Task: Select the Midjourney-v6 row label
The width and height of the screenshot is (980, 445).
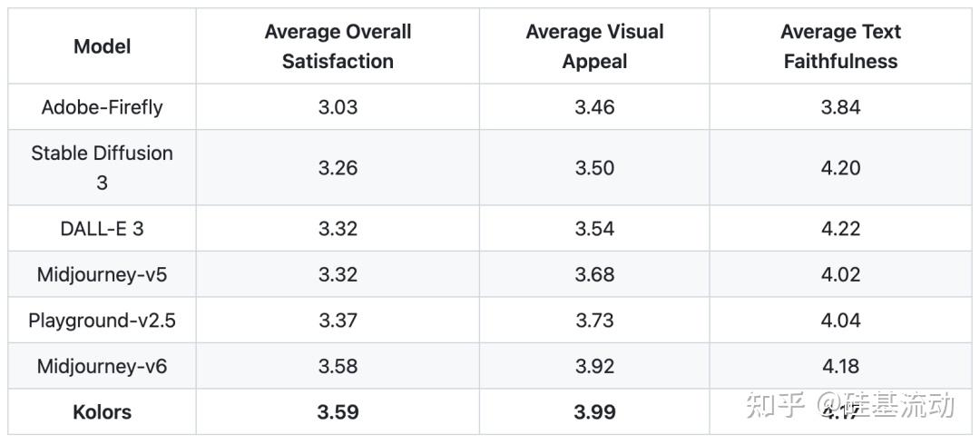Action: [x=103, y=366]
